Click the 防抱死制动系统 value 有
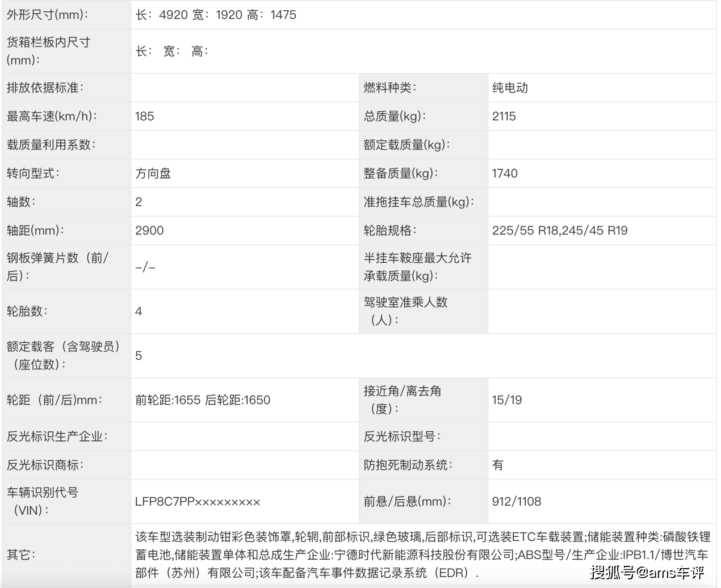Viewport: 721px width, 588px height. 498,465
